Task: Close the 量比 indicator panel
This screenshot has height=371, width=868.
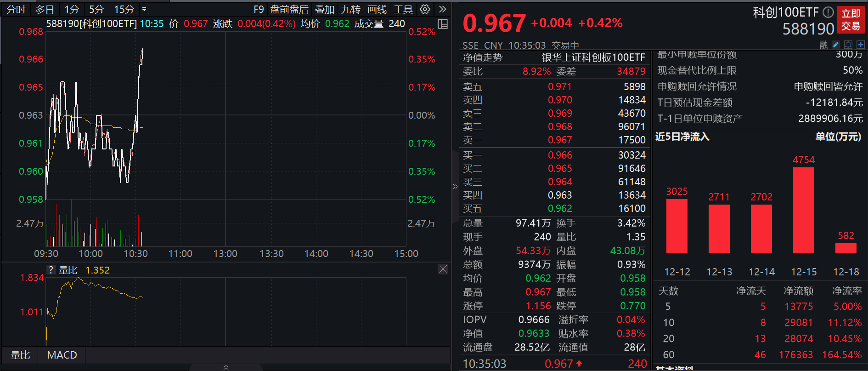Action: tap(443, 269)
